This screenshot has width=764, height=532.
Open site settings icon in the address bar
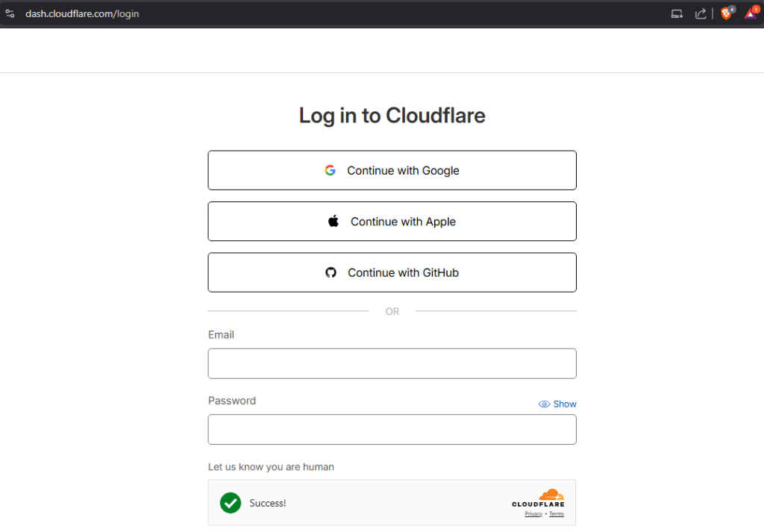tap(10, 13)
